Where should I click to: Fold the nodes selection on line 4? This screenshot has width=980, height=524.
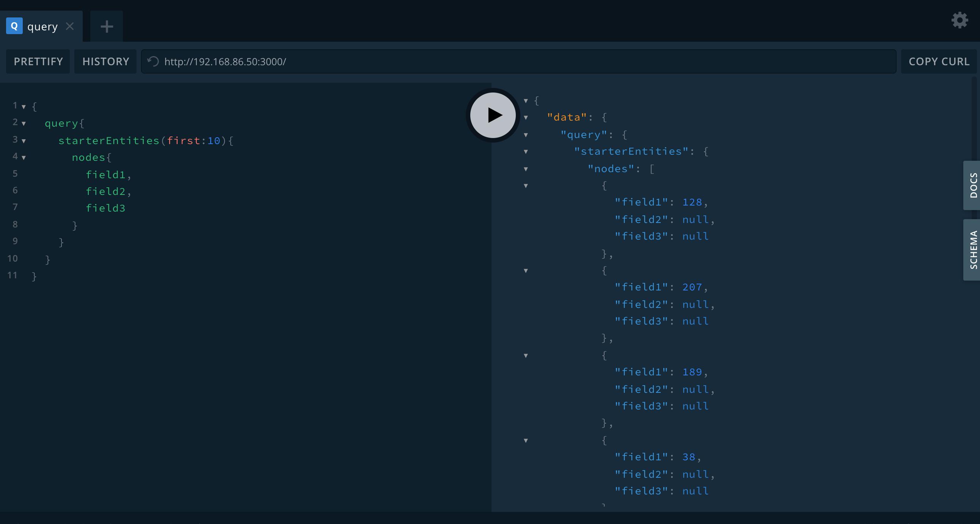pyautogui.click(x=23, y=157)
